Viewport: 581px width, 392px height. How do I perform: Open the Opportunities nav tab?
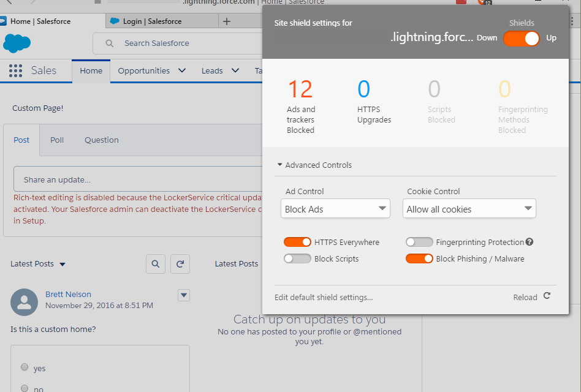(x=144, y=70)
